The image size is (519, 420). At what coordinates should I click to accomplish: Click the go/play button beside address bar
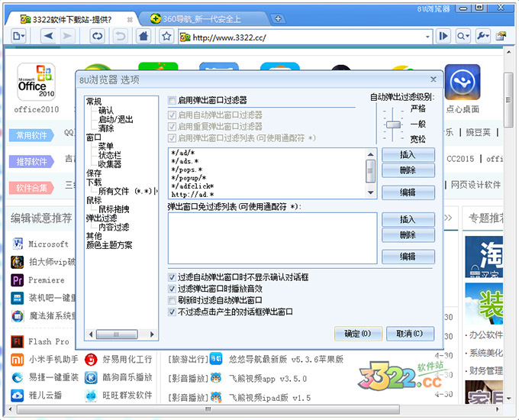click(x=443, y=36)
